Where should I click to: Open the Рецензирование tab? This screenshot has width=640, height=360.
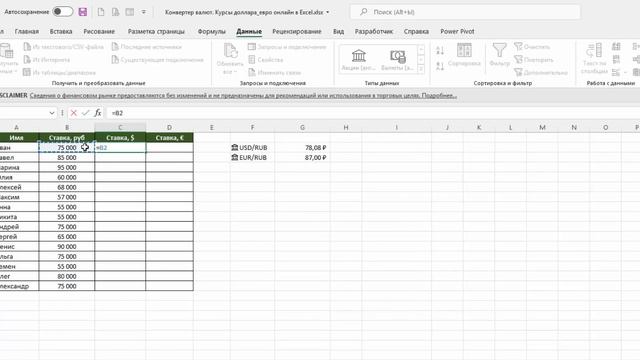[297, 31]
